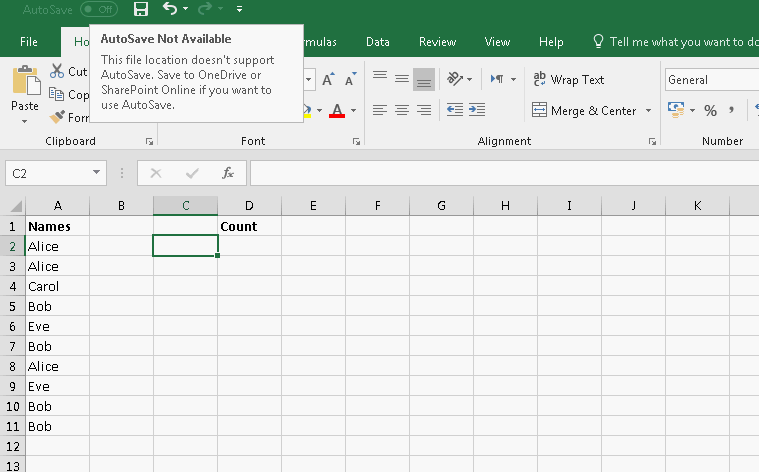Align text left

point(380,110)
